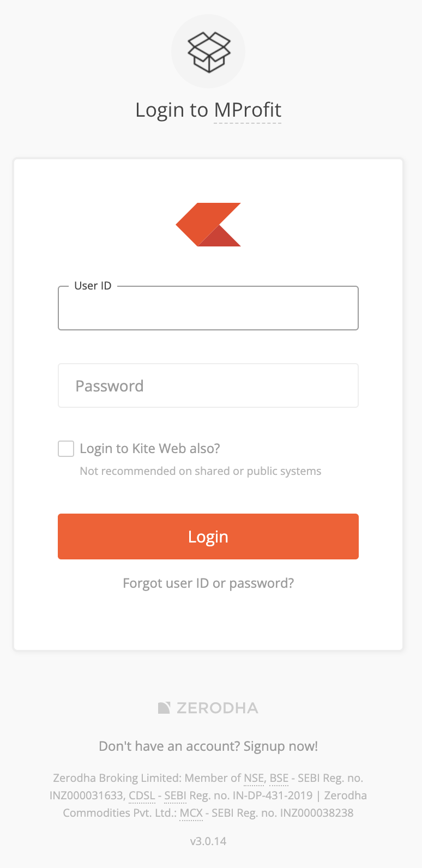The height and width of the screenshot is (868, 422).
Task: Click the 'Login to Kite Web also?' label
Action: pos(150,449)
